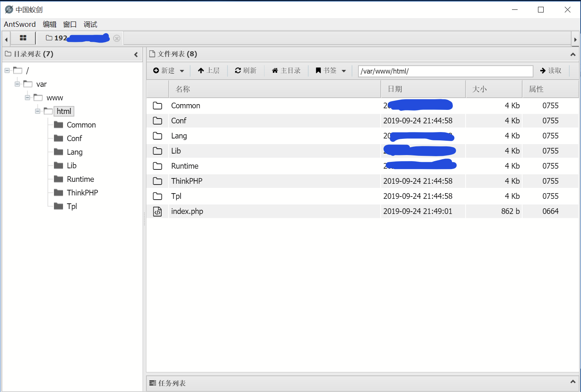Collapse the file list panel chevron
The image size is (581, 392).
click(x=573, y=54)
